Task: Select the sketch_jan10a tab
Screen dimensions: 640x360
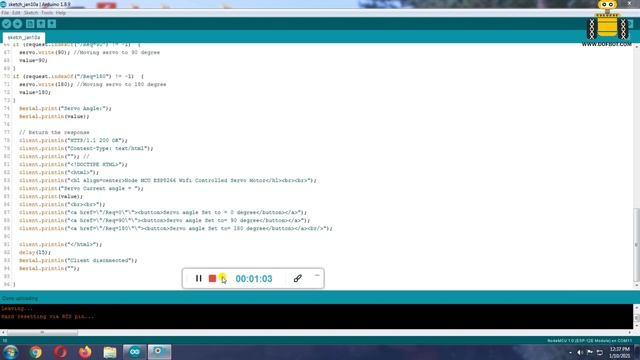Action: [24, 37]
